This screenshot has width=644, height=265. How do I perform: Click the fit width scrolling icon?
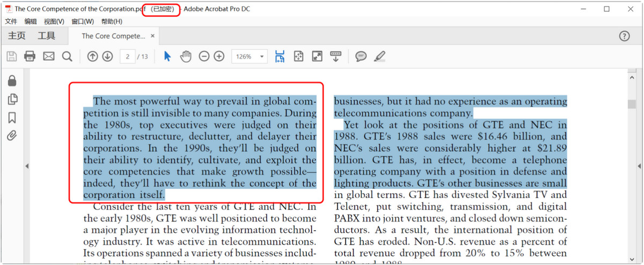280,56
